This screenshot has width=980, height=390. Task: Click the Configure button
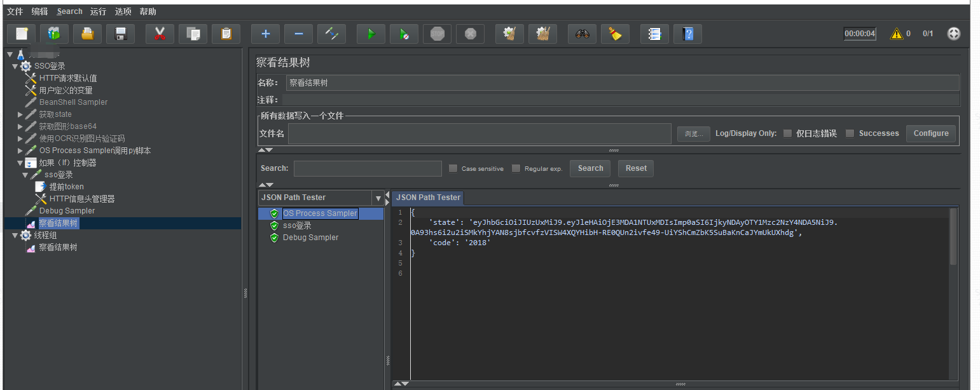click(930, 133)
